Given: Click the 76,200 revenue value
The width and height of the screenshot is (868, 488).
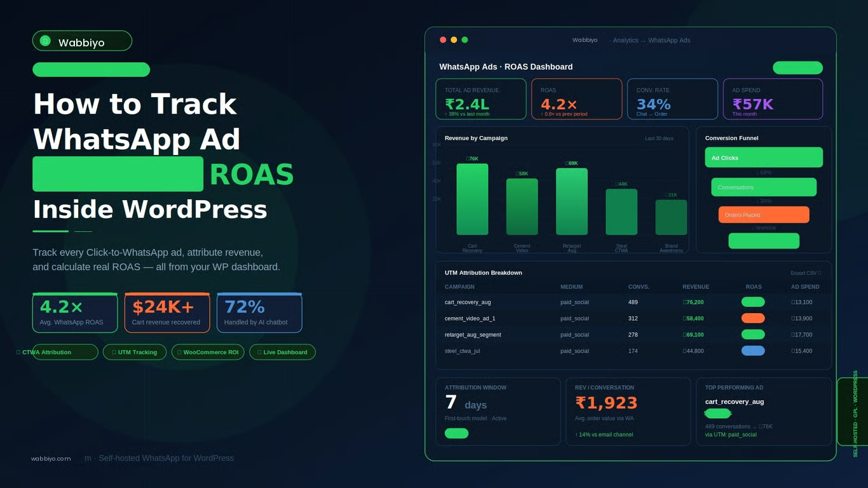Looking at the screenshot, I should coord(693,302).
